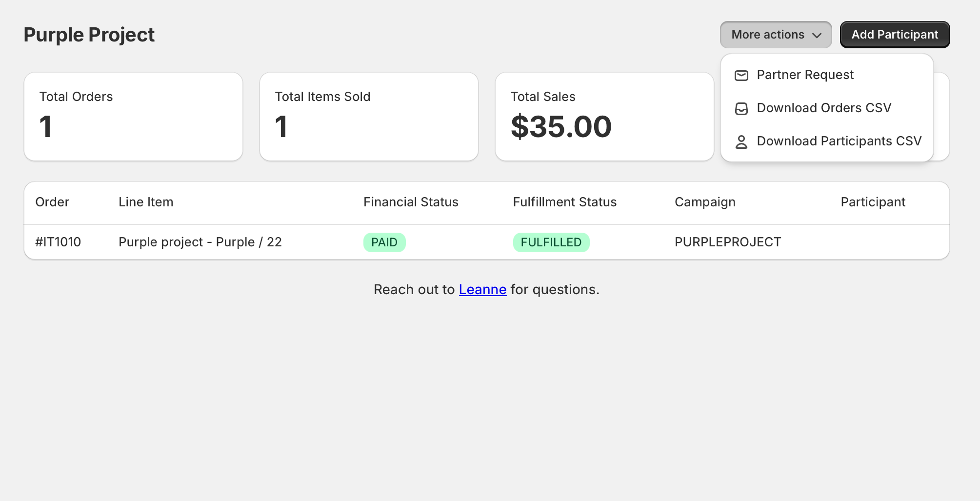Open the Leanne contact link
980x501 pixels.
point(482,289)
